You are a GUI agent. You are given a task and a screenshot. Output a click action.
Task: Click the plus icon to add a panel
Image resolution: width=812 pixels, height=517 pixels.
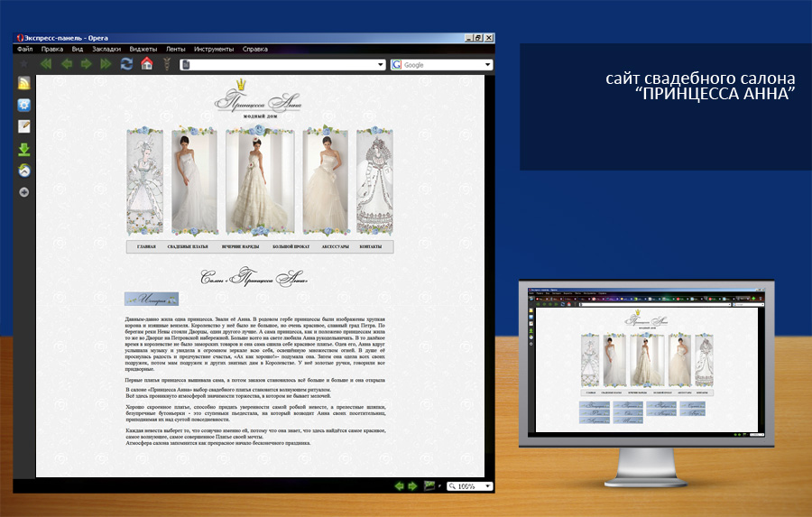23,192
